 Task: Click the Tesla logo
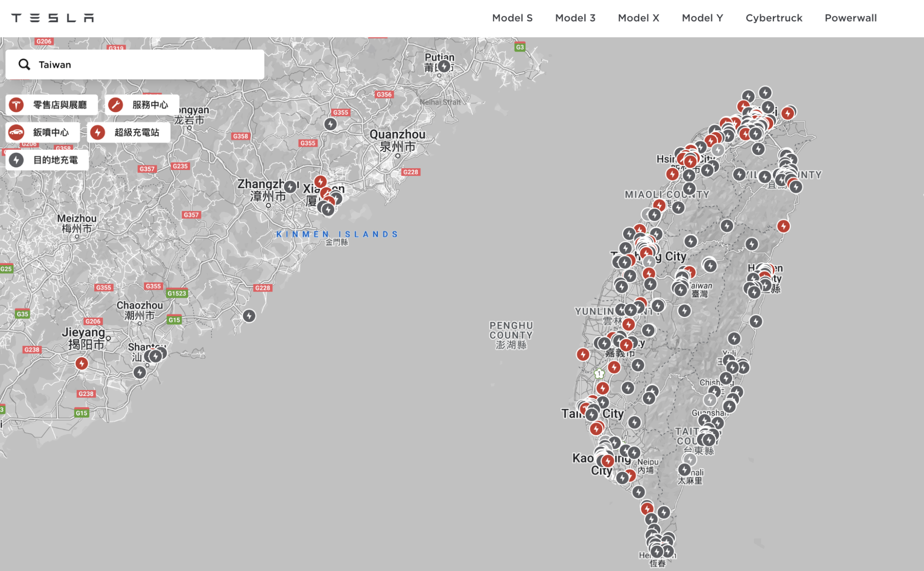pos(52,18)
